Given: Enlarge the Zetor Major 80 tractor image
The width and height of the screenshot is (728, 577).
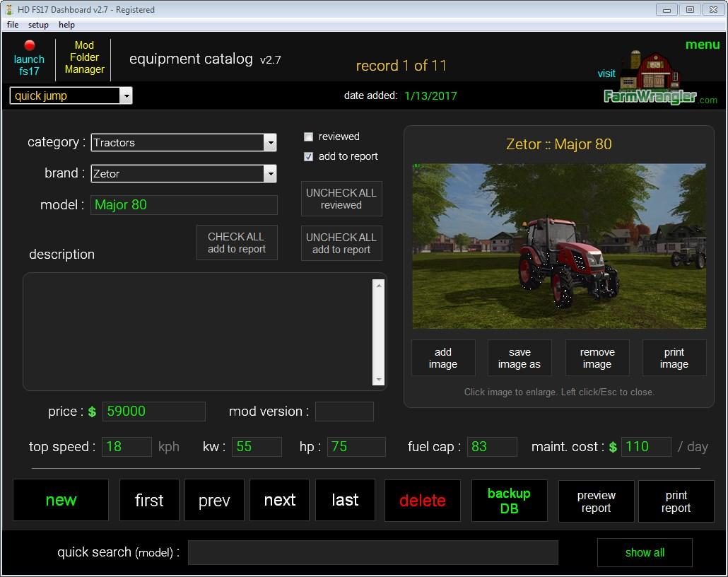Looking at the screenshot, I should tap(558, 246).
